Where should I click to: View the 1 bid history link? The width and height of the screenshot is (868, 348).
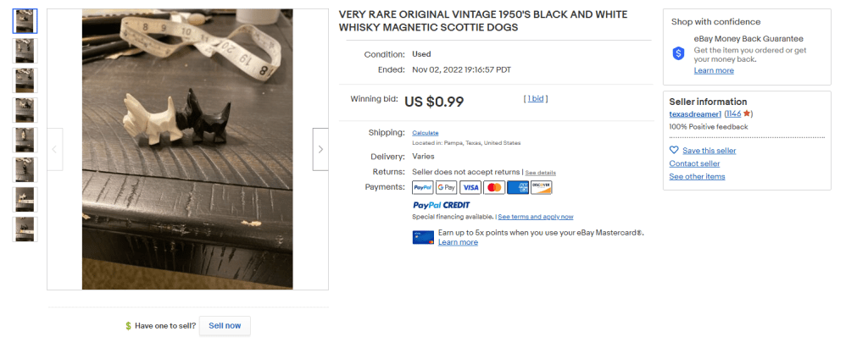coord(536,99)
